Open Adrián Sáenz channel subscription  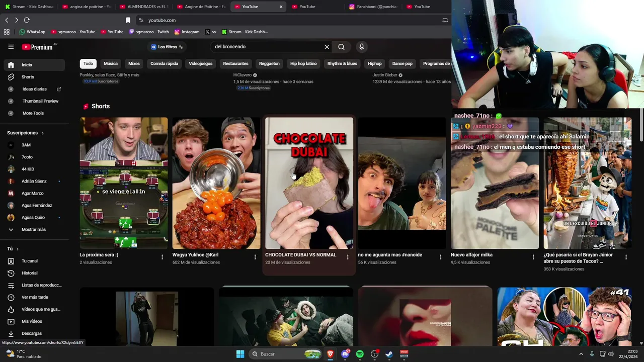pos(34,181)
